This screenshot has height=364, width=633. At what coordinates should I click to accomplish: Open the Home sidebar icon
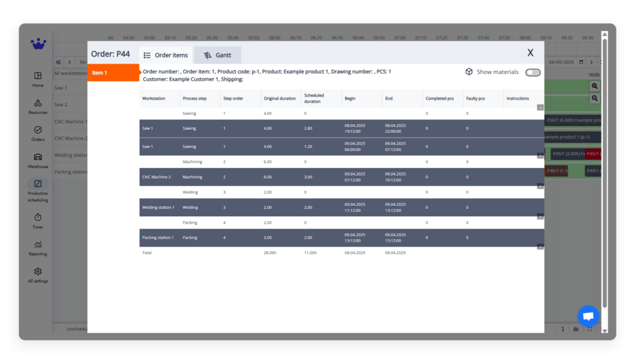click(x=38, y=76)
